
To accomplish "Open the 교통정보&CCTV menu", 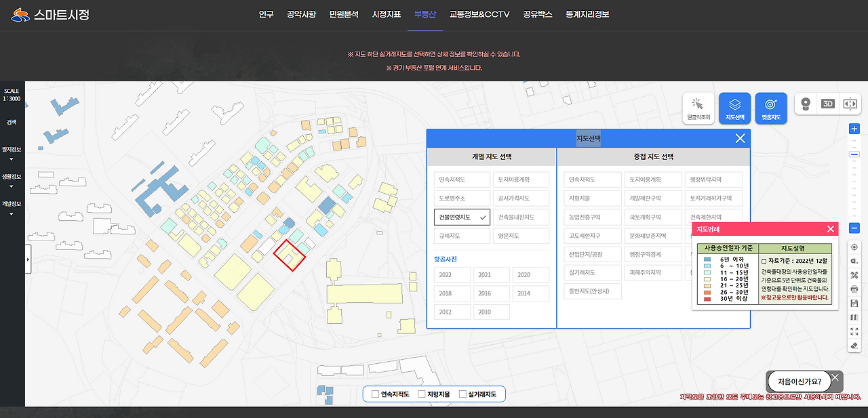I will tap(479, 14).
